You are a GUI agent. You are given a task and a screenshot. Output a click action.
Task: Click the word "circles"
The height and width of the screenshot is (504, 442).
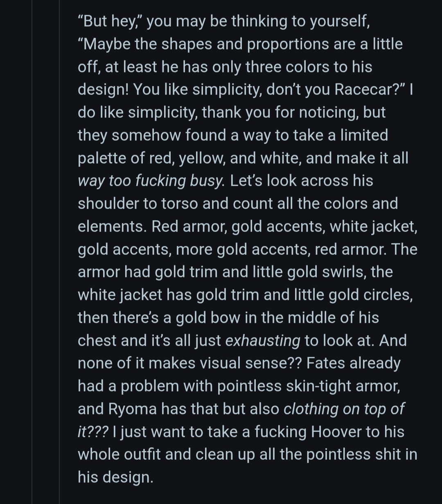388,295
